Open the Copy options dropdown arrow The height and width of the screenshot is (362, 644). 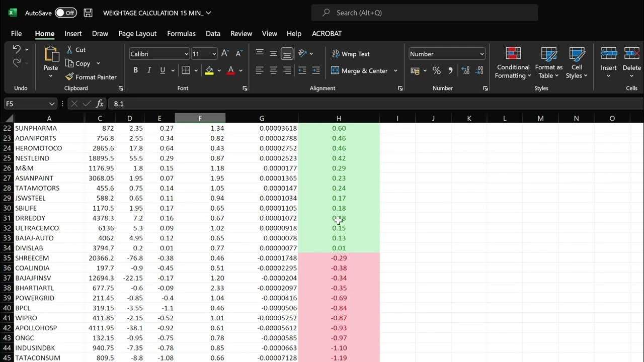[x=98, y=63]
